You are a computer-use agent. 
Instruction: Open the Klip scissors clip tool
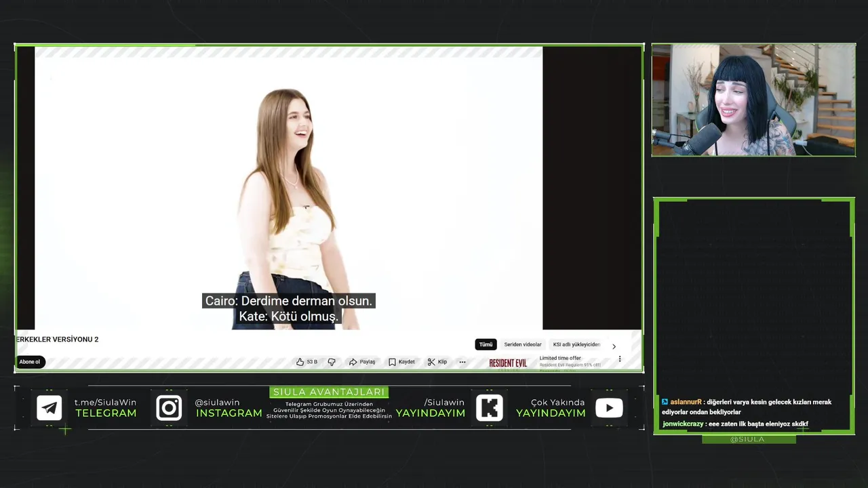point(437,362)
